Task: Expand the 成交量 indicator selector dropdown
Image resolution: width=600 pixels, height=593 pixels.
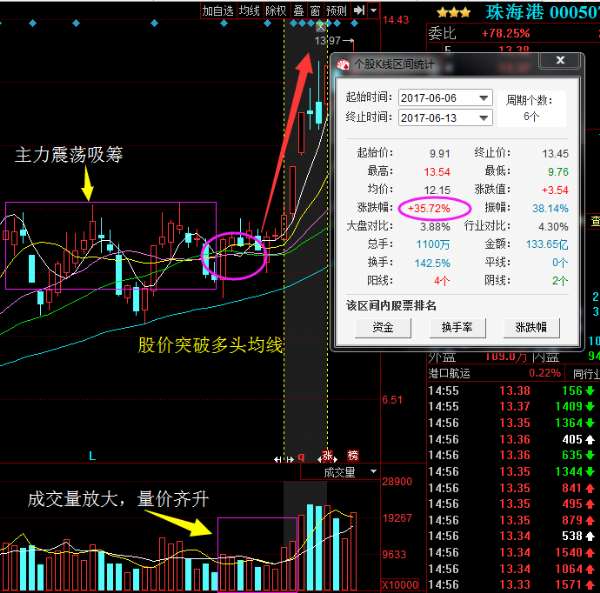Action: coord(374,471)
